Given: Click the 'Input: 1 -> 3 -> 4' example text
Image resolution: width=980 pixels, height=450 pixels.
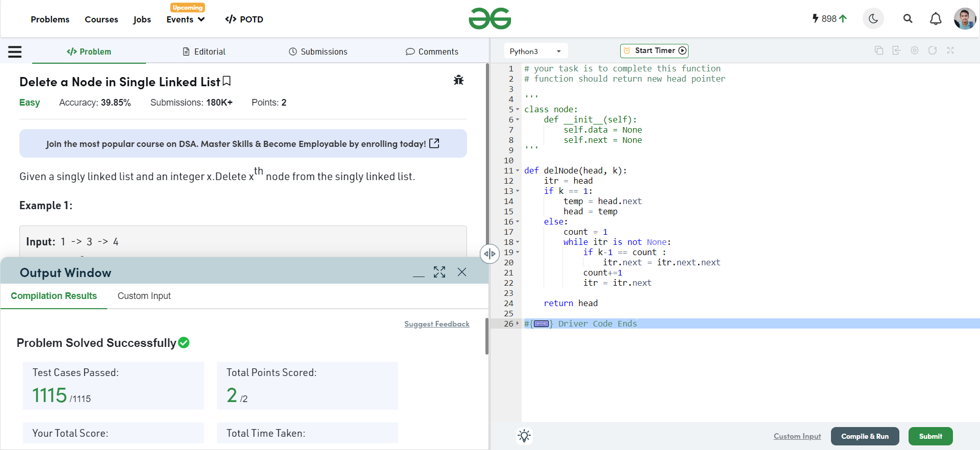Looking at the screenshot, I should point(72,242).
